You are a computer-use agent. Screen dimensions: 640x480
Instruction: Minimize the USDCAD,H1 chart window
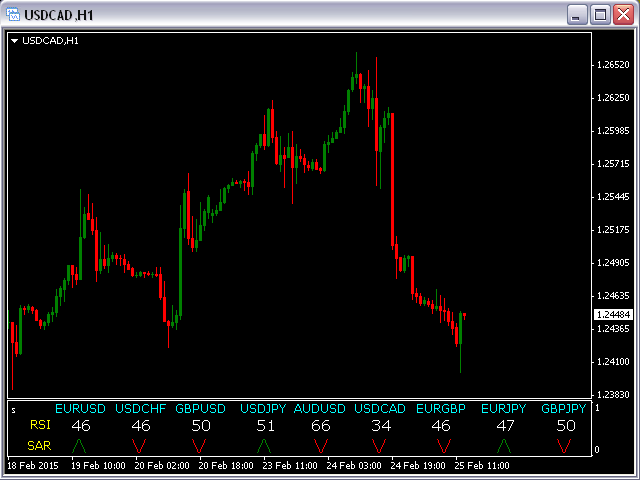click(577, 14)
